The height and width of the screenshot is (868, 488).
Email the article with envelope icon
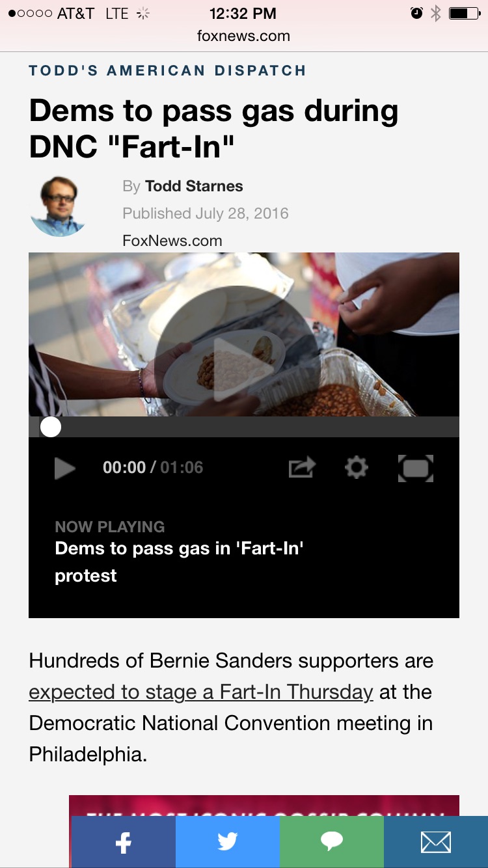coord(436,842)
